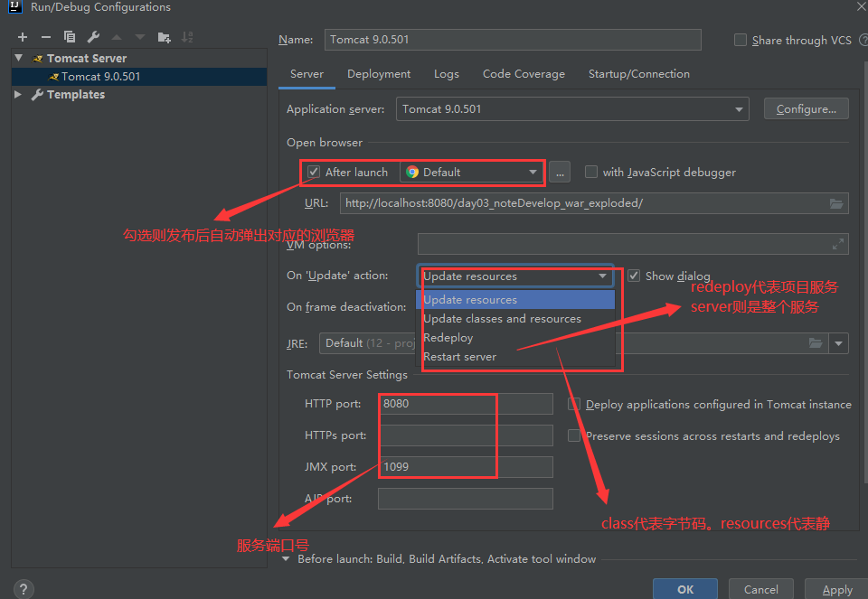Choose Update resources option in list

pyautogui.click(x=515, y=300)
